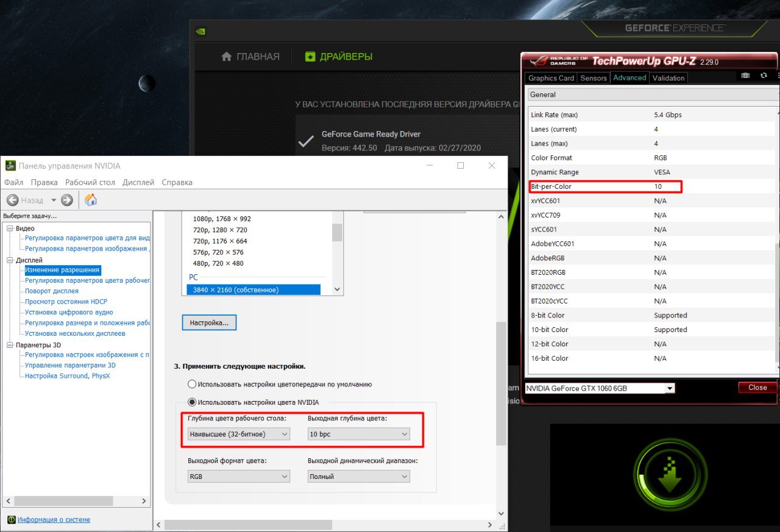Open Информация о системе link
This screenshot has width=780, height=532.
[54, 520]
